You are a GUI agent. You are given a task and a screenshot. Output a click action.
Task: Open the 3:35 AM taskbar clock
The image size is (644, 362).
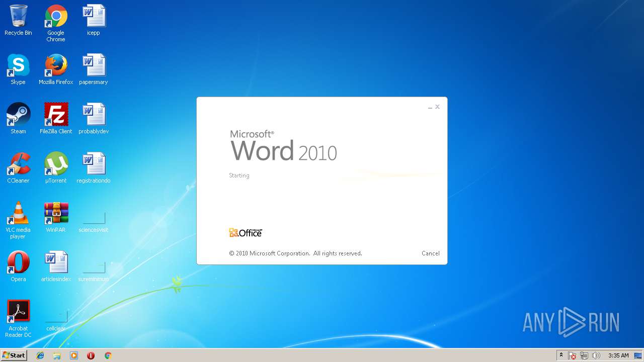[x=618, y=355]
